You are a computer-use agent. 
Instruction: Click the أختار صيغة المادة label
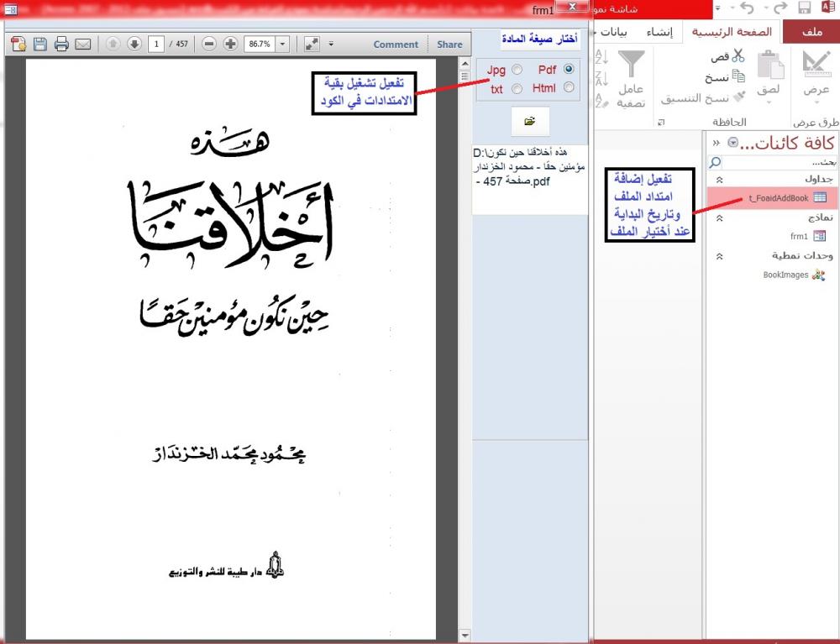[x=539, y=39]
